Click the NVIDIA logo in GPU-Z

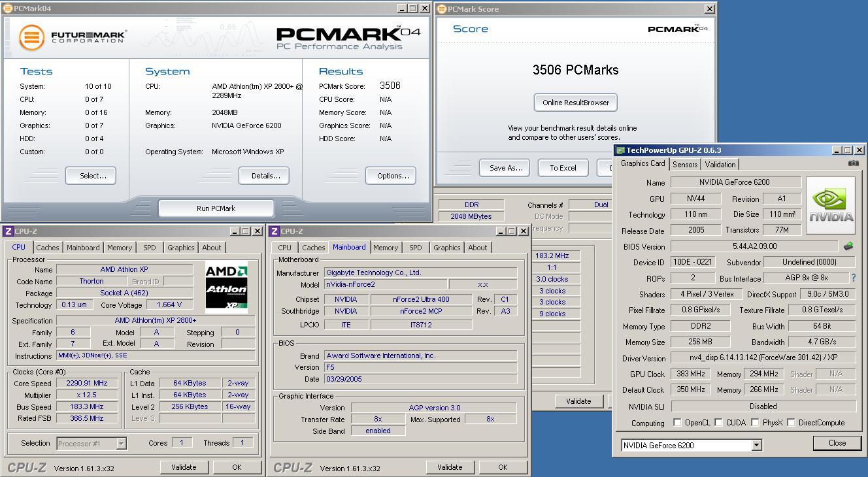[830, 205]
